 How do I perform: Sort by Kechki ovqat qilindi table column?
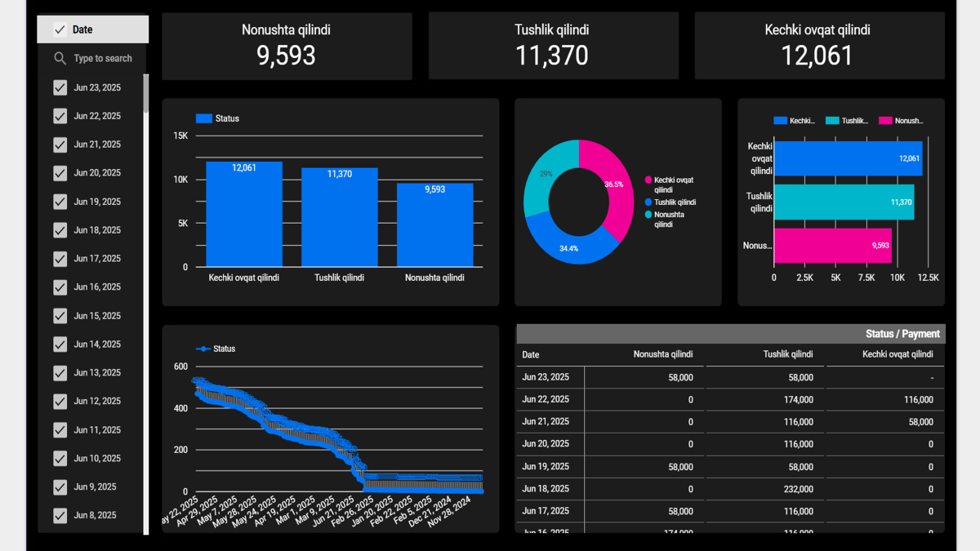coord(897,355)
